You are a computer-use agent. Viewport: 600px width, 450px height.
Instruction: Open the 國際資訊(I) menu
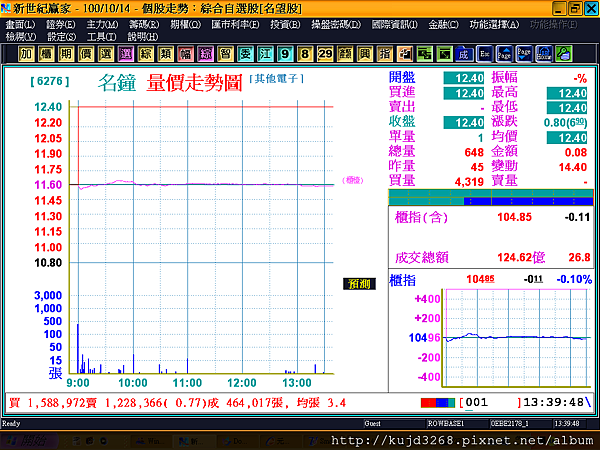coord(395,25)
